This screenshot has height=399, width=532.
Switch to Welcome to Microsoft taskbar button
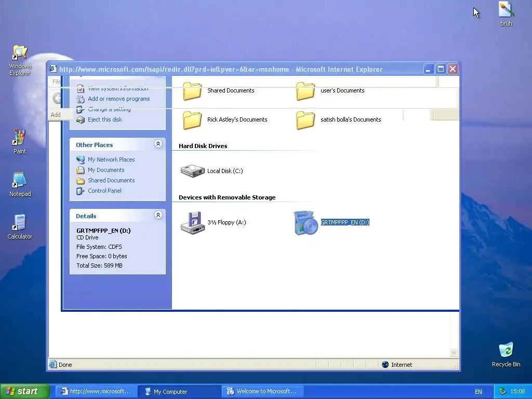(262, 391)
